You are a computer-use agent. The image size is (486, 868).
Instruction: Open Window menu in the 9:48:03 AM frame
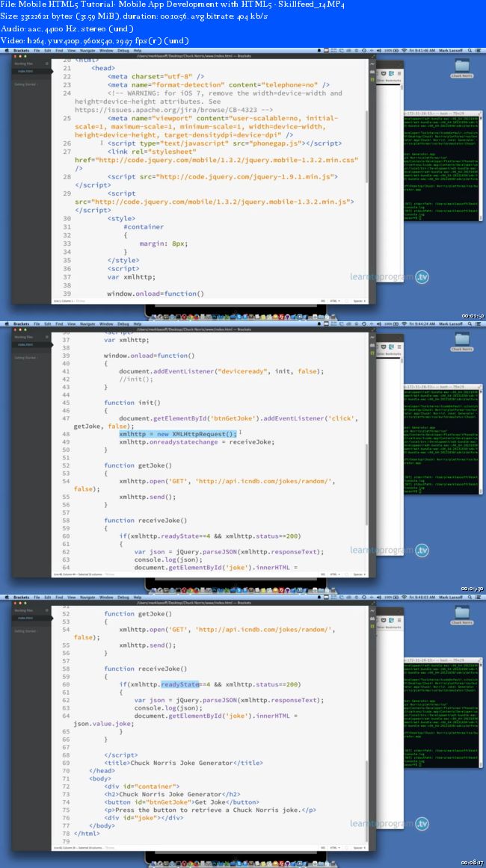point(107,598)
